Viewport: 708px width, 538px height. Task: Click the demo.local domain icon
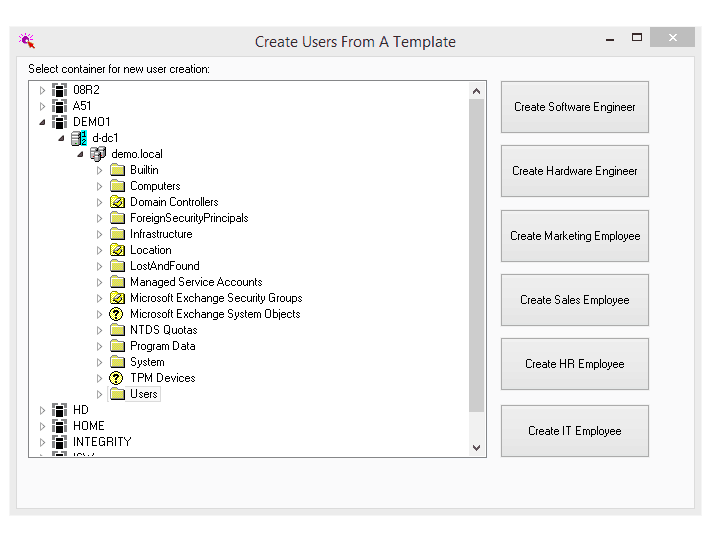[98, 154]
